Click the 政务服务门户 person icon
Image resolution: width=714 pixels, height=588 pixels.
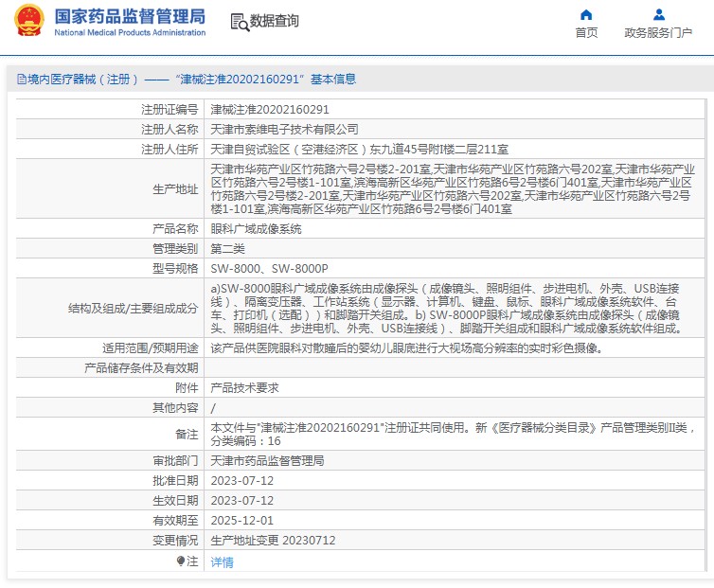[x=658, y=14]
